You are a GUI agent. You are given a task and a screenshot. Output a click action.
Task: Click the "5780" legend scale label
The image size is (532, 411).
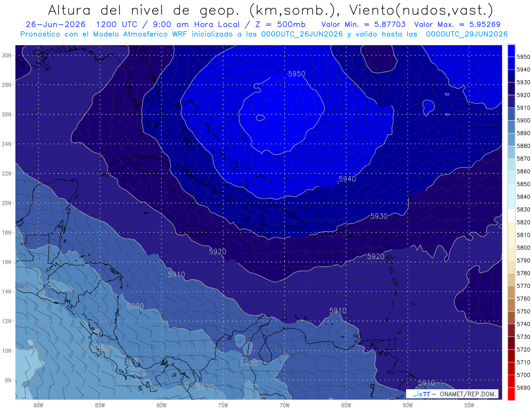point(523,273)
